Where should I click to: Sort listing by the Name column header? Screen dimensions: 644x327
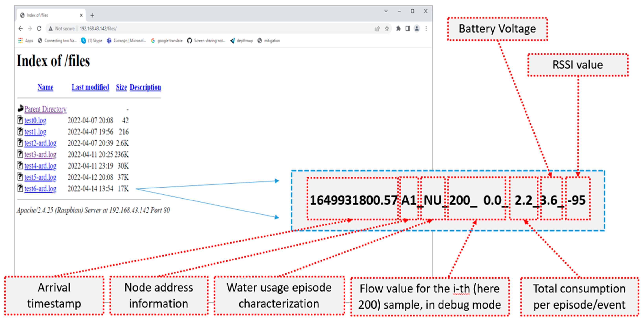[46, 87]
